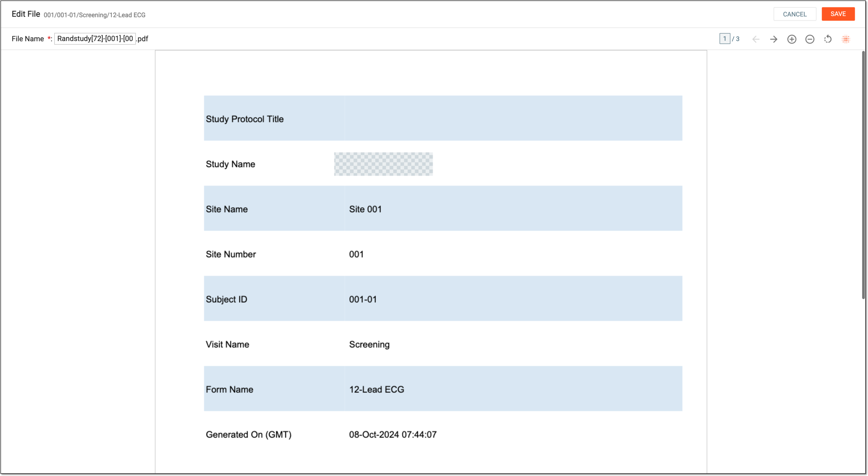Zoom out with the minus circle icon

(810, 39)
